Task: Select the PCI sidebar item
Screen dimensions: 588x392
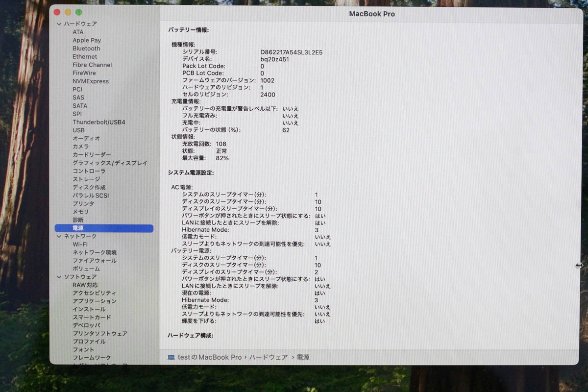Action: (x=77, y=89)
